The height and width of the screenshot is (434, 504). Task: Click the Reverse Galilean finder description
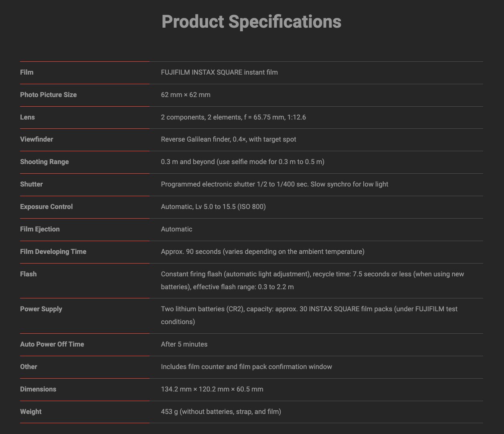pos(229,139)
